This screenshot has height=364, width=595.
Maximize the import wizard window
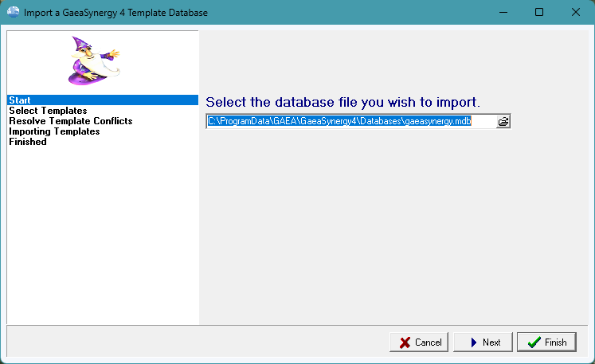539,13
